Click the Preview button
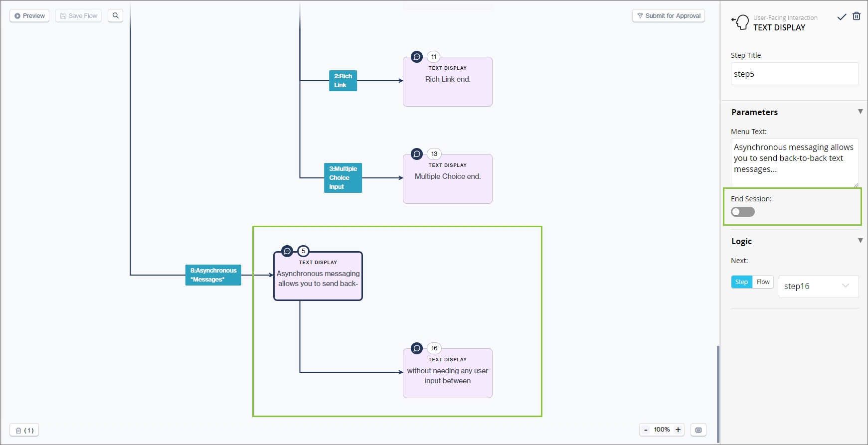Screen dimensions: 868x445 [x=29, y=16]
